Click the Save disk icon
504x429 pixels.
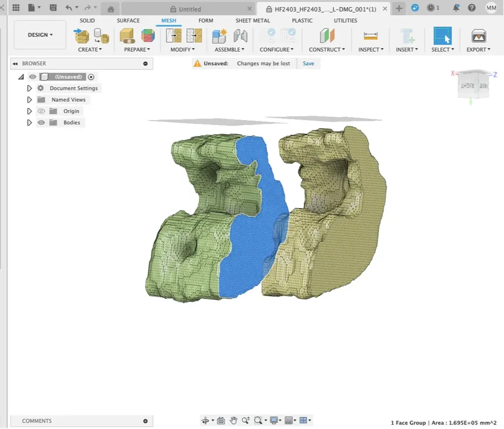pyautogui.click(x=53, y=8)
